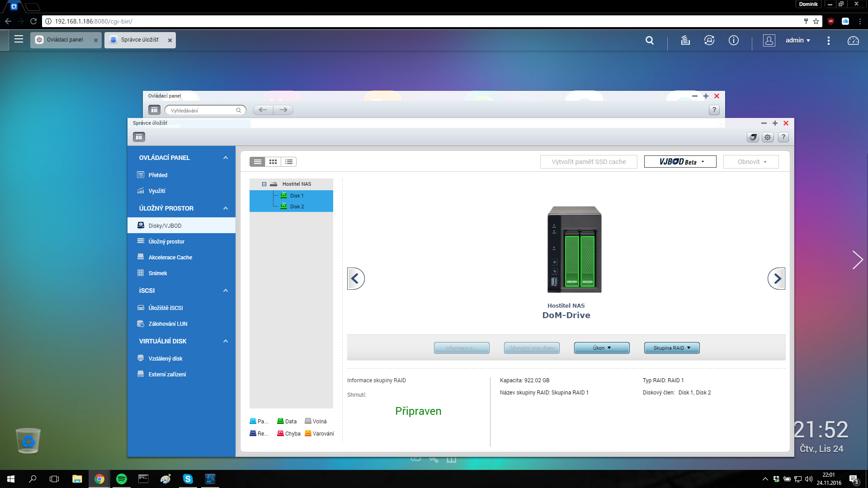Open Spotify from the Windows taskbar
Screen dimensions: 868x488
coord(122,479)
